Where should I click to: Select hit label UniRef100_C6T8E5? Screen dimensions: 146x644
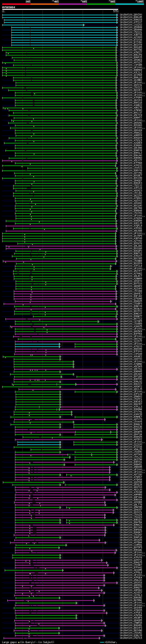[131, 321]
